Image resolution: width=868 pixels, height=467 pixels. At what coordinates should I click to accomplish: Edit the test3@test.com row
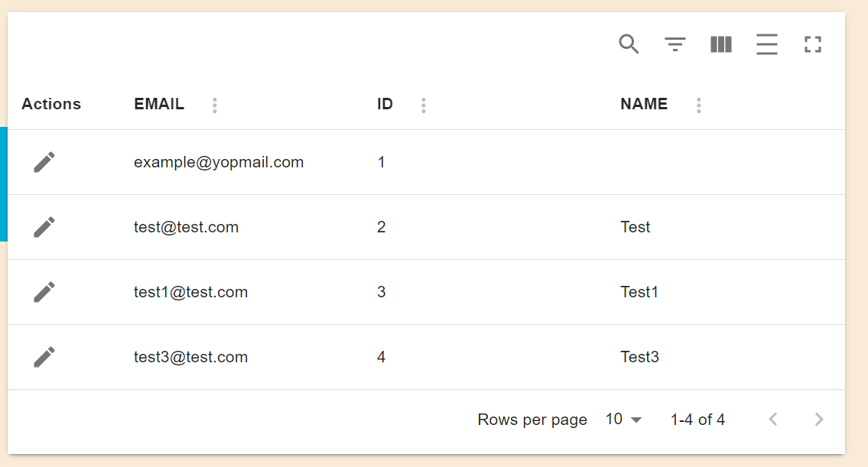point(44,357)
